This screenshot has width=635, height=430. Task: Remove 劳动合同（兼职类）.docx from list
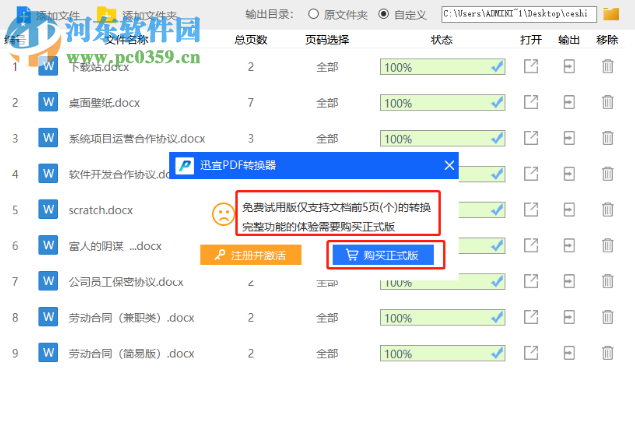click(607, 317)
